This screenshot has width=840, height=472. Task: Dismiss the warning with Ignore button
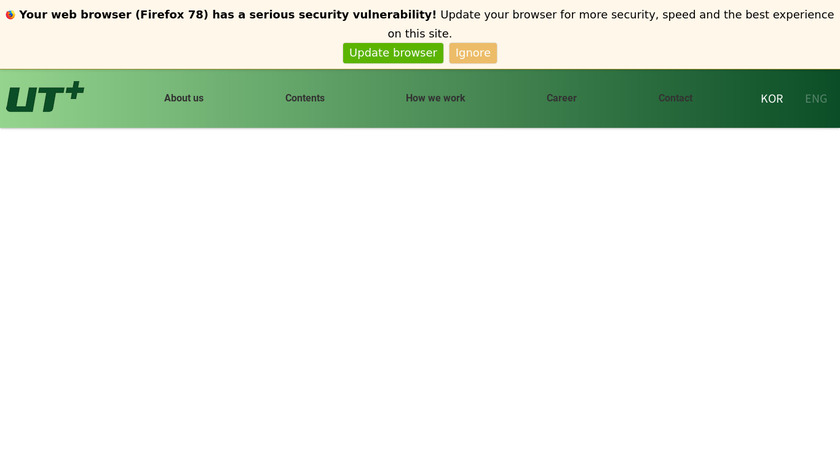click(x=473, y=53)
